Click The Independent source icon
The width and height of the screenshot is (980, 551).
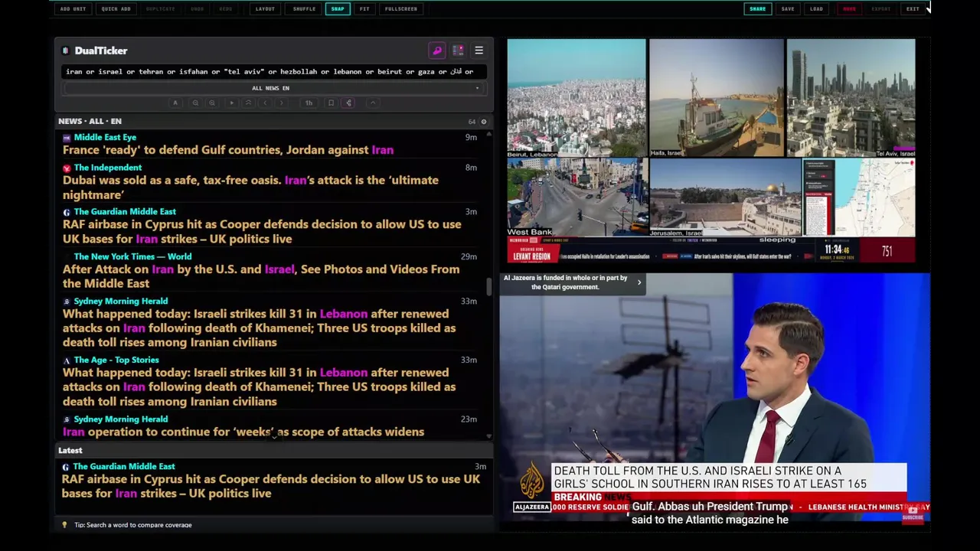tap(67, 168)
